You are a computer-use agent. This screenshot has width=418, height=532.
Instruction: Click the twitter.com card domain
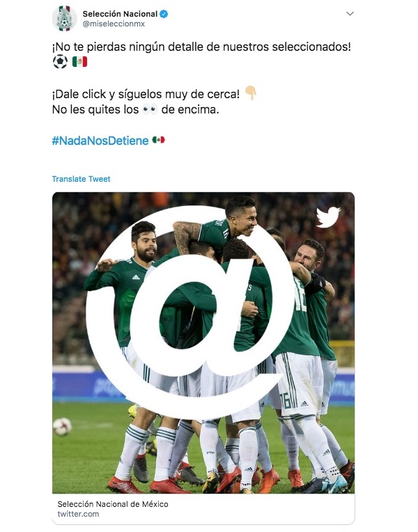[78, 514]
